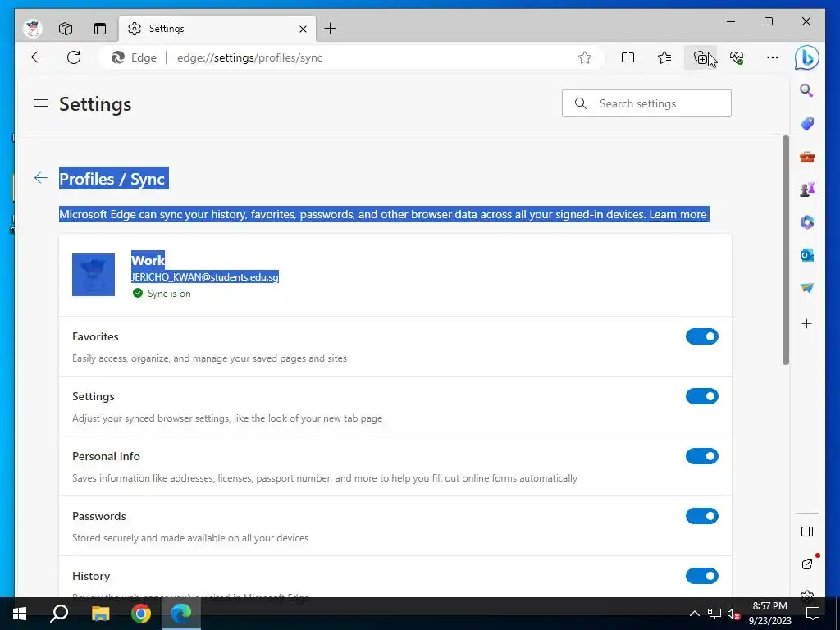Open the network tray icon

coord(714,614)
